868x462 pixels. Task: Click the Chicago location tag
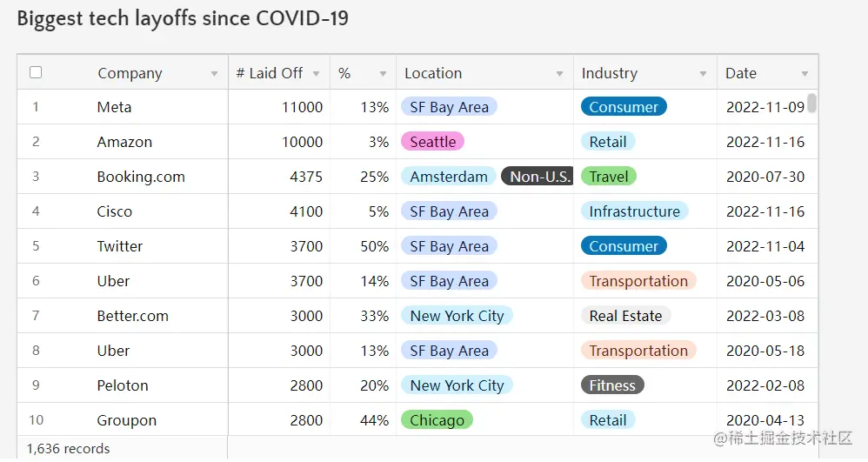point(437,420)
